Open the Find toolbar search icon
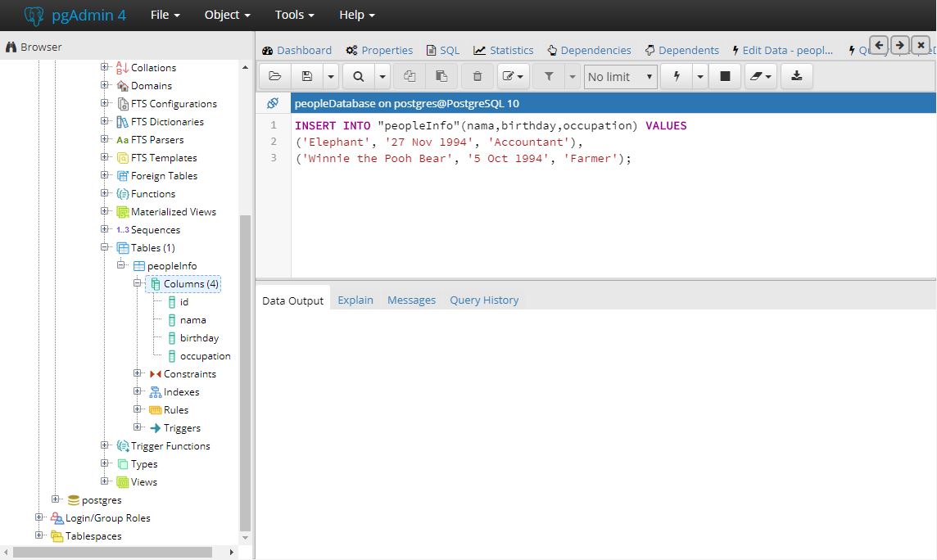 (x=360, y=75)
